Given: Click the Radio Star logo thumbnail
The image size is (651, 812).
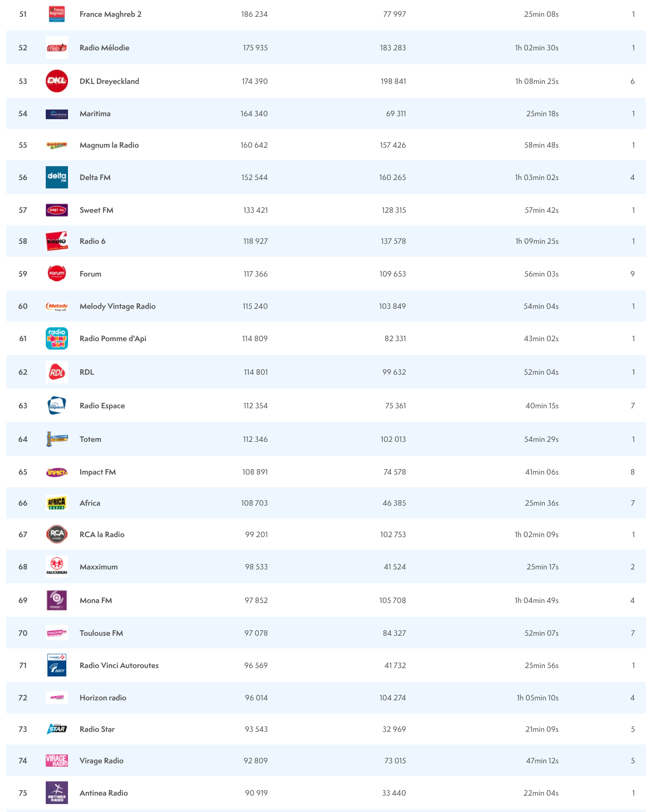Looking at the screenshot, I should 57,729.
